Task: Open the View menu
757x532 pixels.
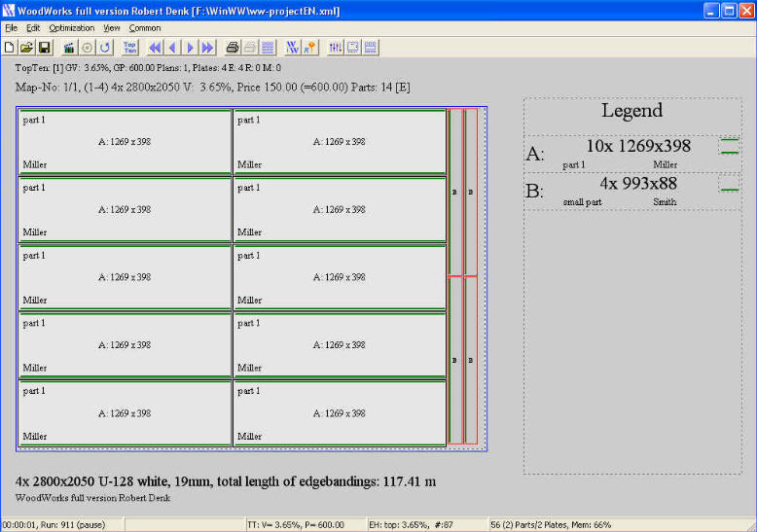Action: pyautogui.click(x=112, y=28)
